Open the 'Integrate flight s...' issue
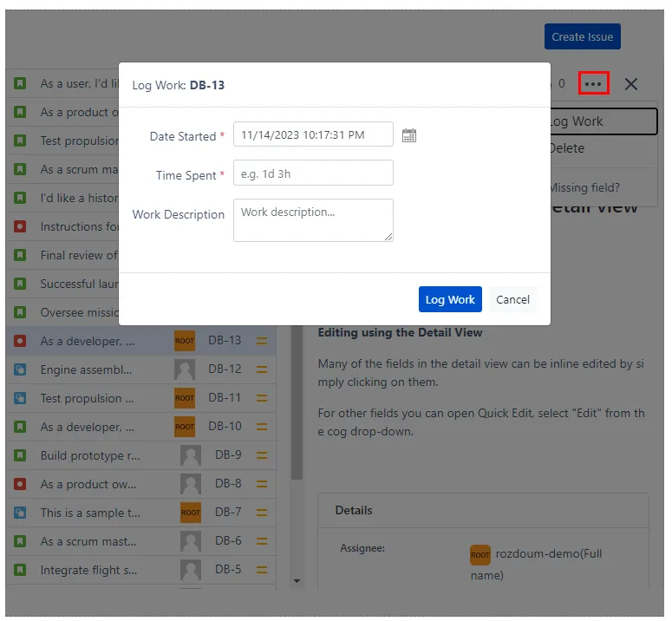Viewport: 672px width, 621px height. coord(88,570)
